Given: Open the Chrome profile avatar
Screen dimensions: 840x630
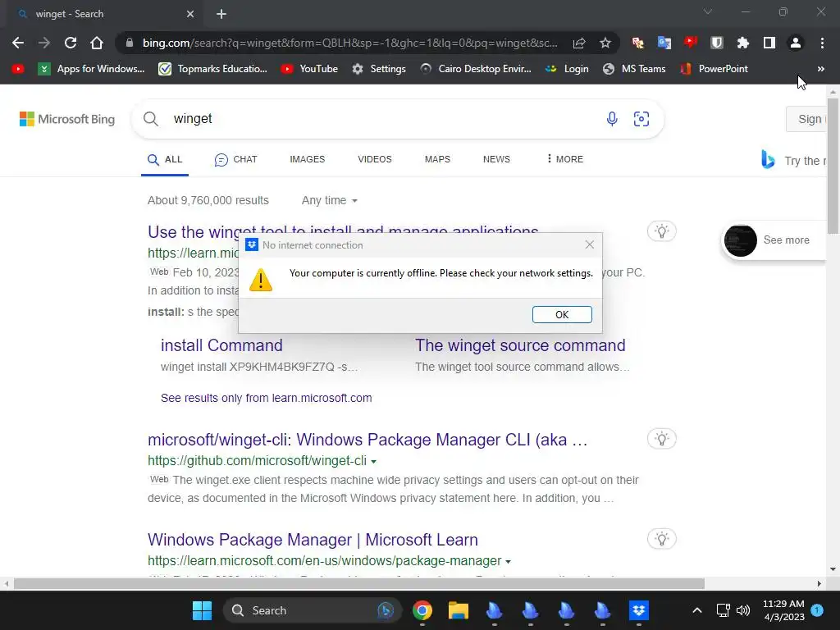Looking at the screenshot, I should [x=796, y=43].
